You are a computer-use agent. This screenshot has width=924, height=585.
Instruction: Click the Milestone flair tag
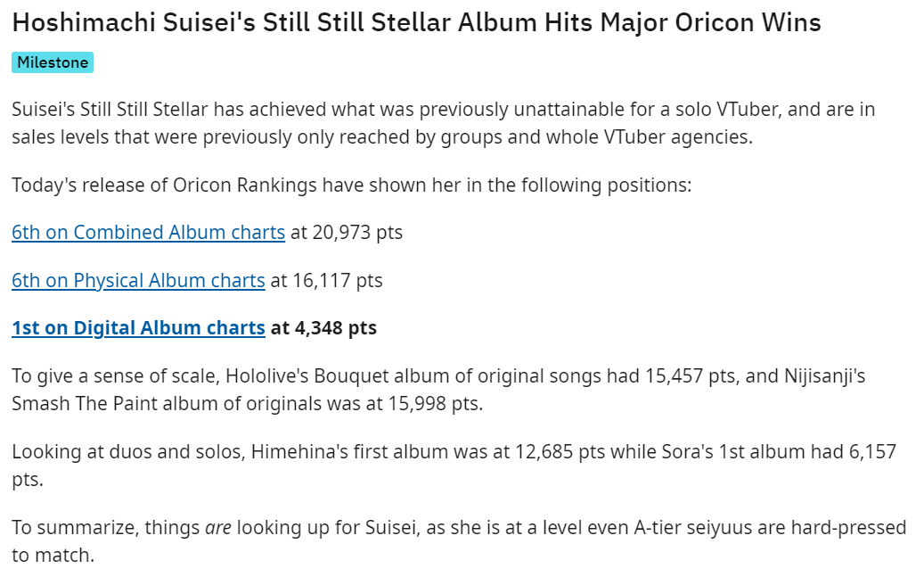click(x=53, y=62)
